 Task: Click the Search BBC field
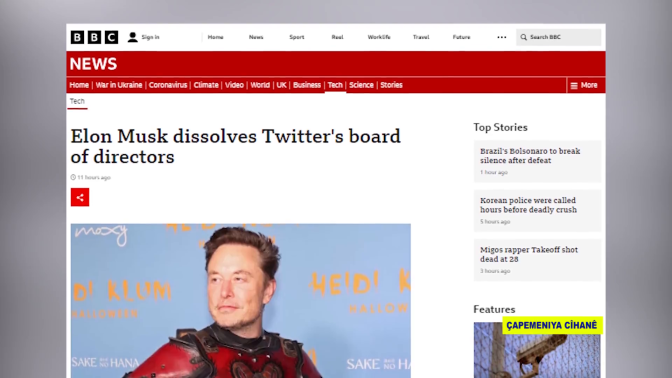point(558,37)
